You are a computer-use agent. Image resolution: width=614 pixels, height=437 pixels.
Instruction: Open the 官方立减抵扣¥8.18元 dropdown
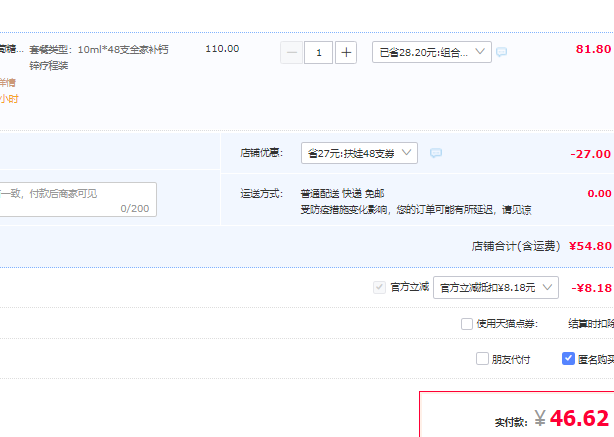point(496,288)
